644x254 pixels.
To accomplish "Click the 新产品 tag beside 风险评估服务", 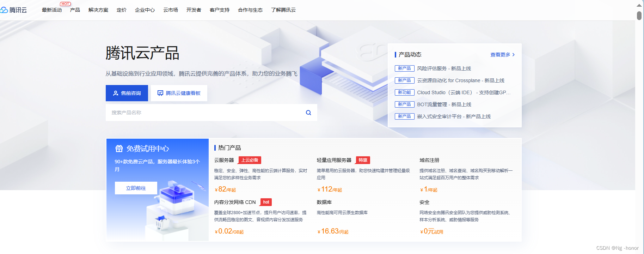I will coord(404,68).
